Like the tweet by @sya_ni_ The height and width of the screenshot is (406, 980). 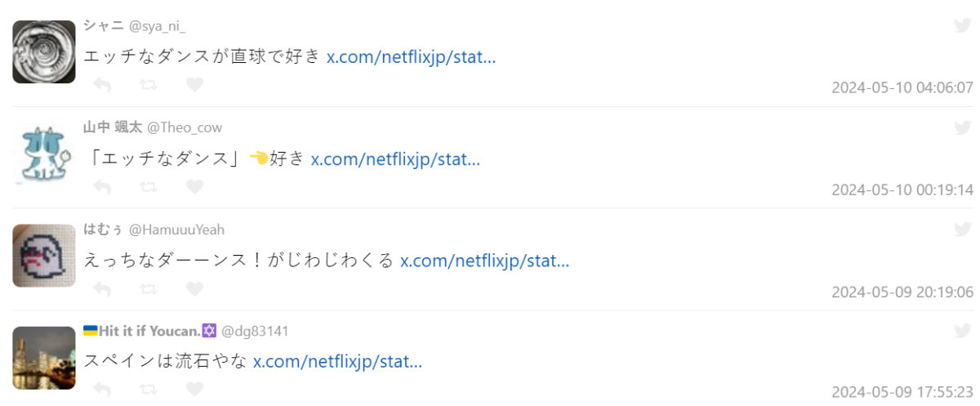194,85
